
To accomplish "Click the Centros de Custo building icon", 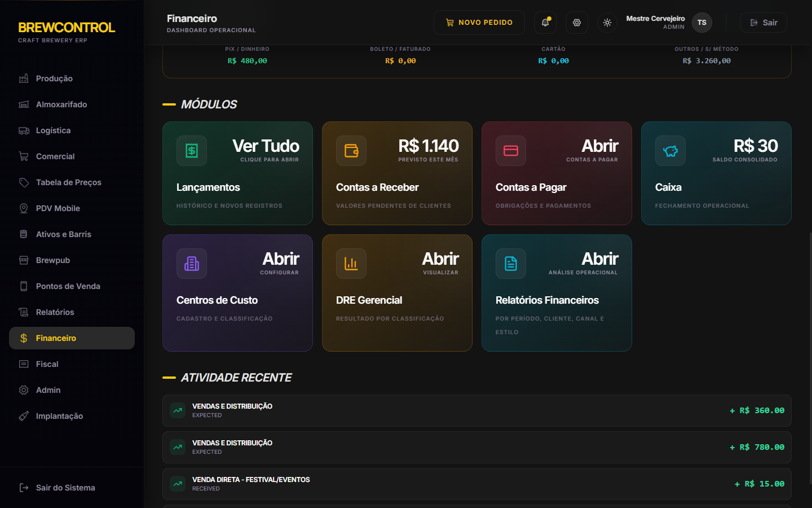I will [x=192, y=264].
